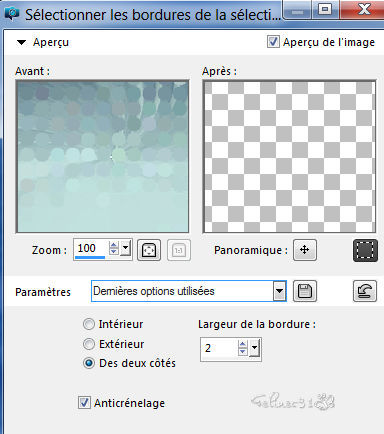Select the Intérieur radio button
Screen dimensions: 384x434
[x=89, y=324]
